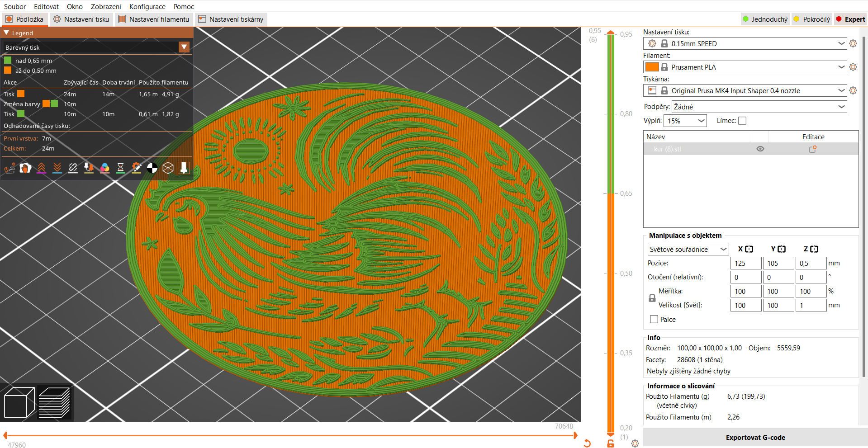Image resolution: width=868 pixels, height=448 pixels.
Task: Switch to the Nastavení filamentu tab
Action: coord(154,19)
